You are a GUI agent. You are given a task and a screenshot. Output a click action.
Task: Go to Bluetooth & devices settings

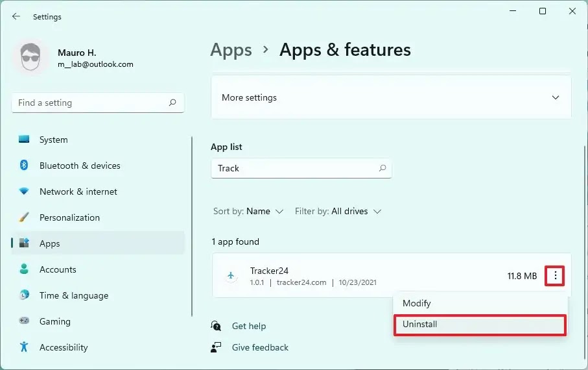click(98, 166)
